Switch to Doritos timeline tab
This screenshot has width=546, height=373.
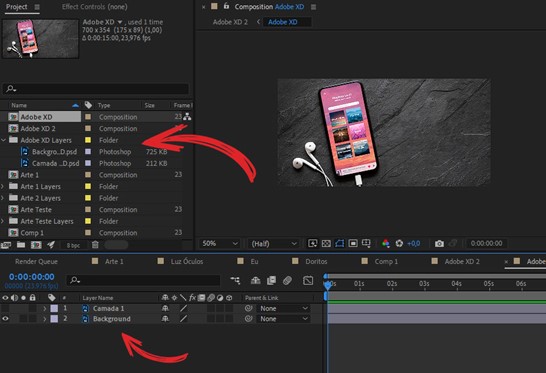(316, 261)
